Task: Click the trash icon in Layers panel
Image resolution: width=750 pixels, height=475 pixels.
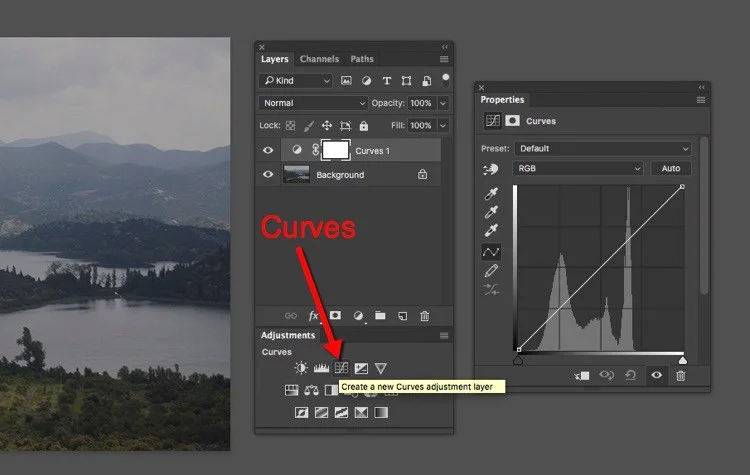Action: point(425,316)
